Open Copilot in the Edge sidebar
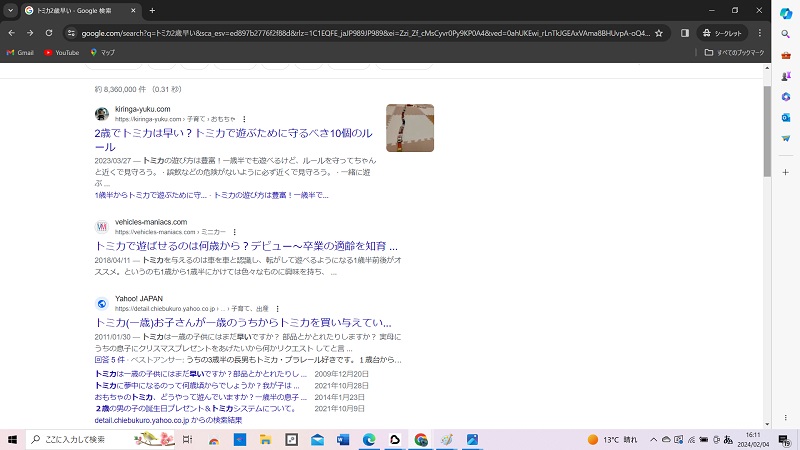Viewport: 800px width, 450px height. (x=786, y=13)
